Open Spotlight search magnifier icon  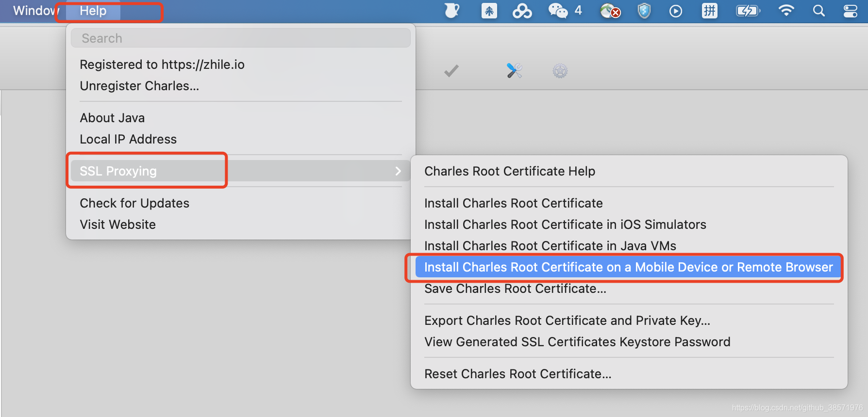[x=819, y=11]
